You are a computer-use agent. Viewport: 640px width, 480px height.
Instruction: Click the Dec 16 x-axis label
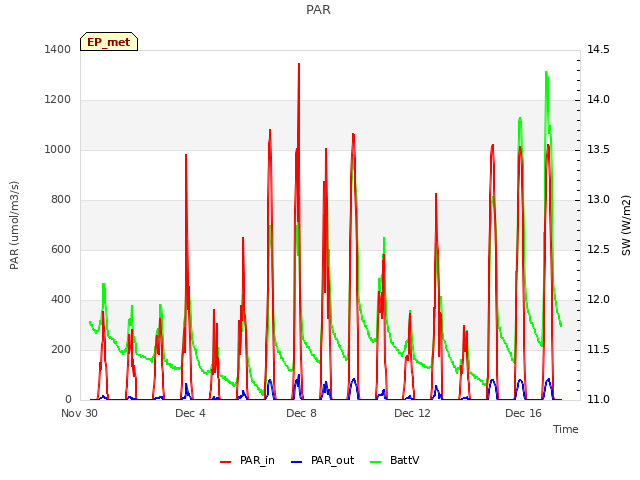pos(523,413)
